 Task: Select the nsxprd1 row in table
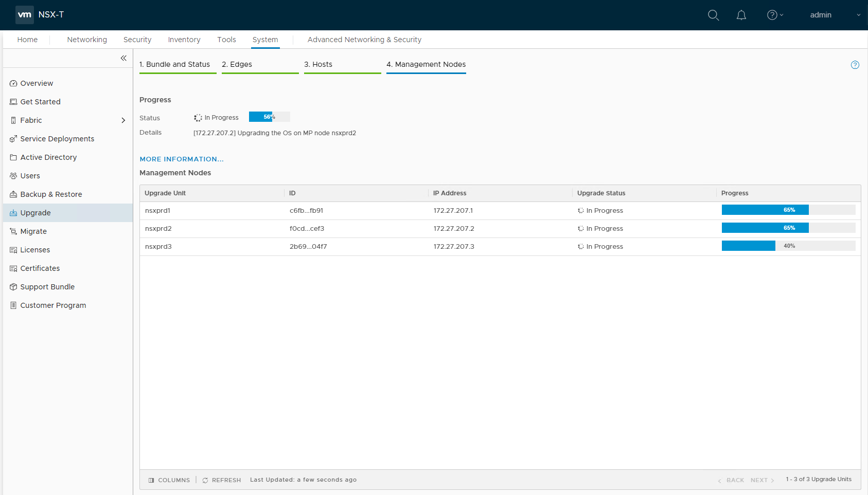[x=158, y=211]
